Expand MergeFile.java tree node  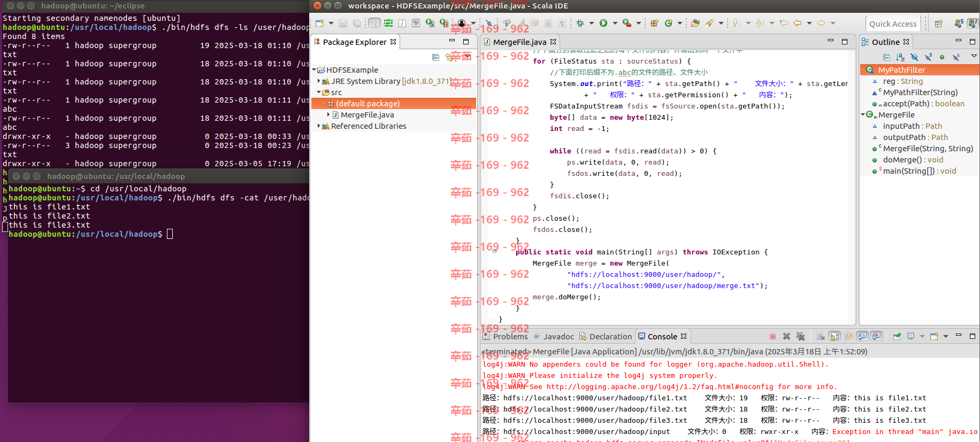pyautogui.click(x=328, y=115)
